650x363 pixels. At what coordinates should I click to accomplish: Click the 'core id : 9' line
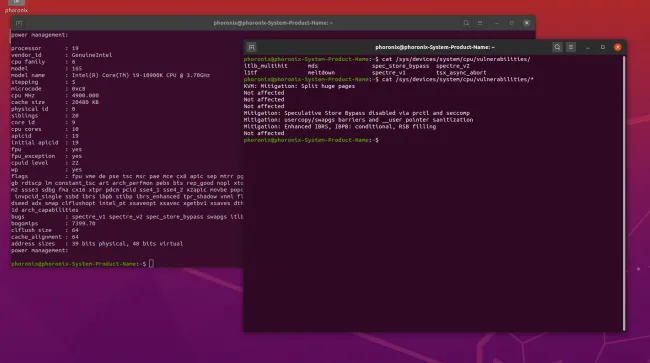click(43, 122)
